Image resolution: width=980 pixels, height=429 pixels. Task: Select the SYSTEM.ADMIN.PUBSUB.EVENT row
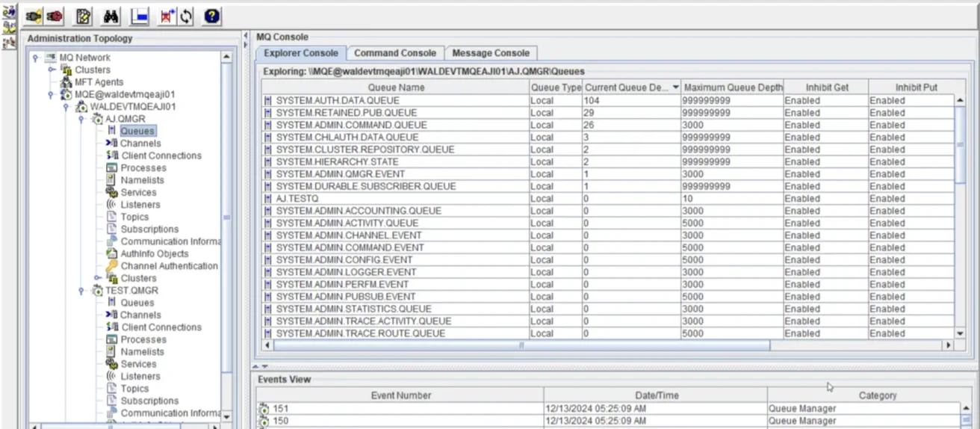point(608,297)
